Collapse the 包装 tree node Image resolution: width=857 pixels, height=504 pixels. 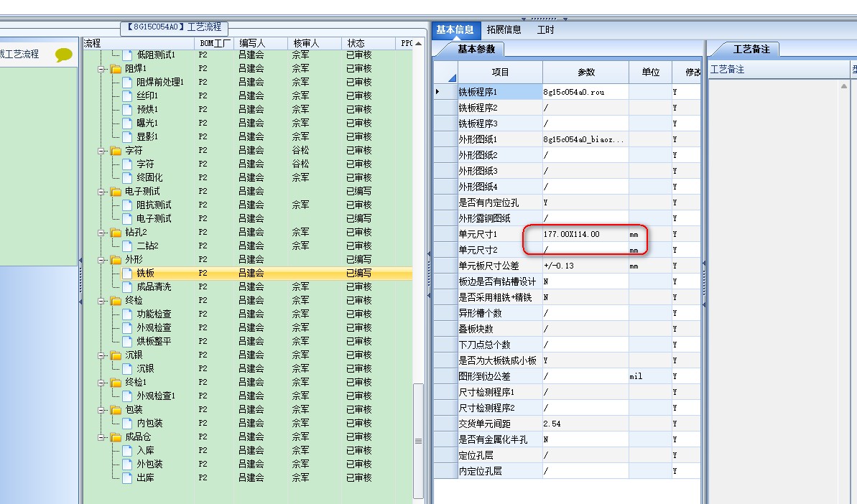pos(101,410)
